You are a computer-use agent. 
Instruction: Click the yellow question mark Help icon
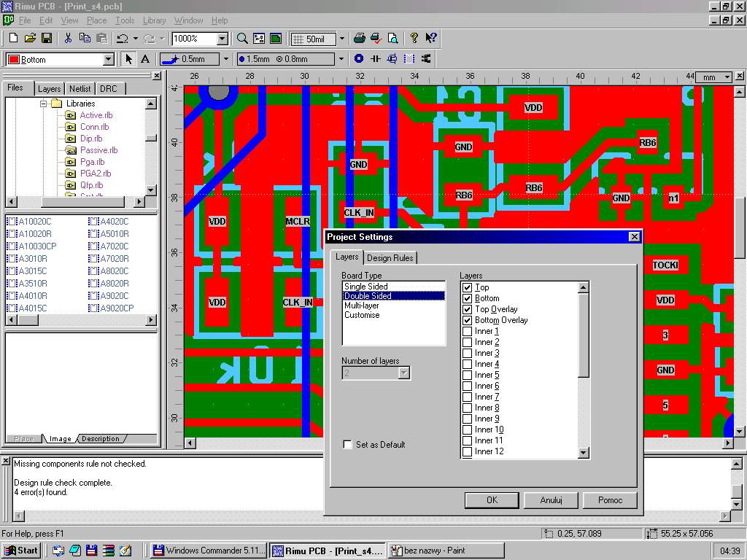click(414, 39)
